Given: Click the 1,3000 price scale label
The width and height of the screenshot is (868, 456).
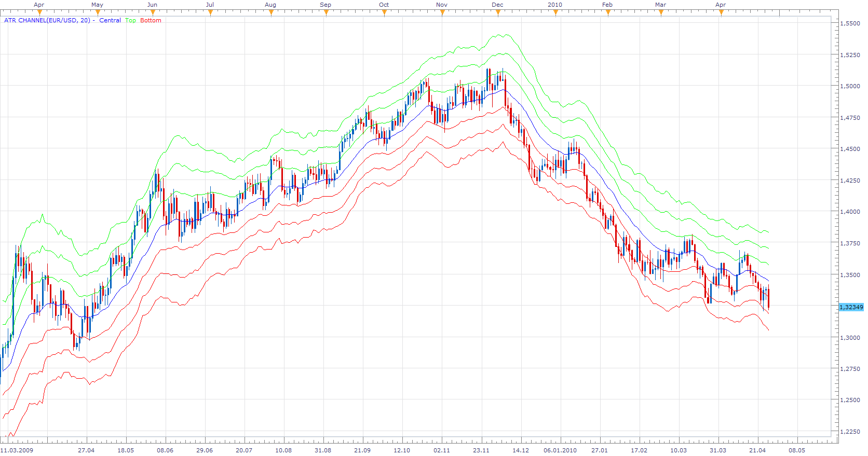Looking at the screenshot, I should point(850,338).
